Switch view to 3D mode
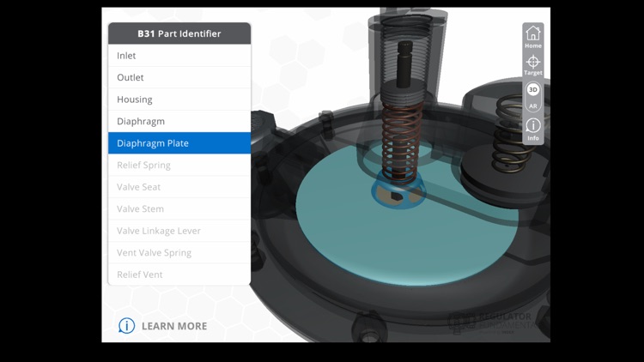The width and height of the screenshot is (644, 362). click(x=532, y=89)
